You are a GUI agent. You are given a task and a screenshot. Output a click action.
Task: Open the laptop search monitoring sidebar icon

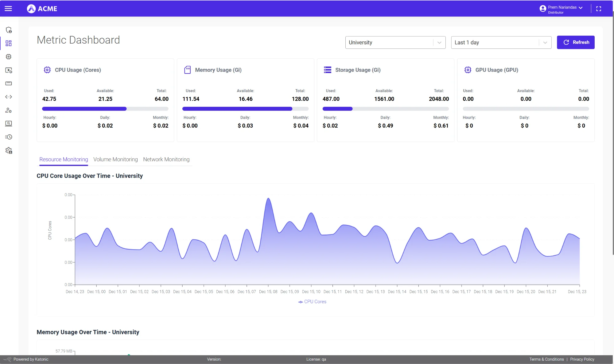click(9, 124)
